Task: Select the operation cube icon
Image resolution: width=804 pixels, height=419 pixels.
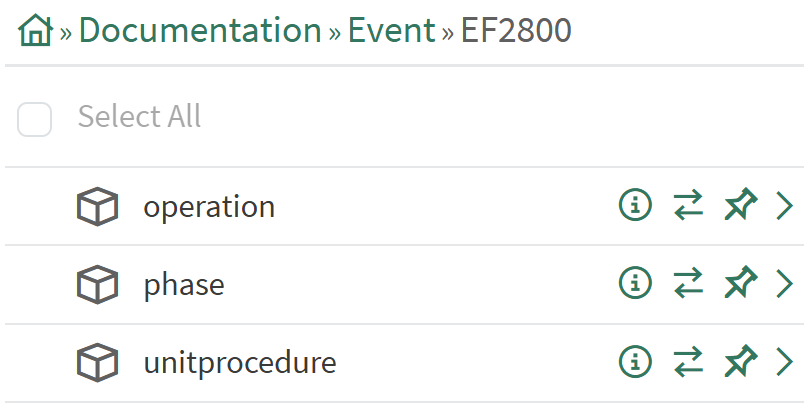Action: (97, 207)
